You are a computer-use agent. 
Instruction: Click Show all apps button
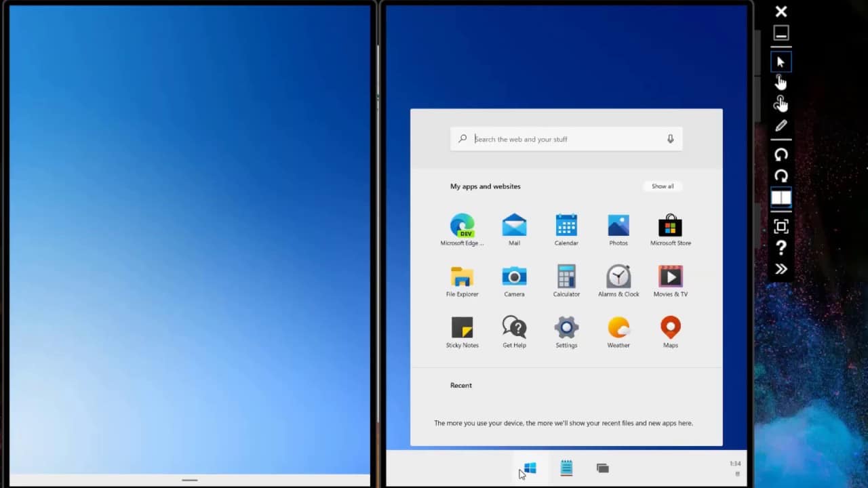point(663,186)
